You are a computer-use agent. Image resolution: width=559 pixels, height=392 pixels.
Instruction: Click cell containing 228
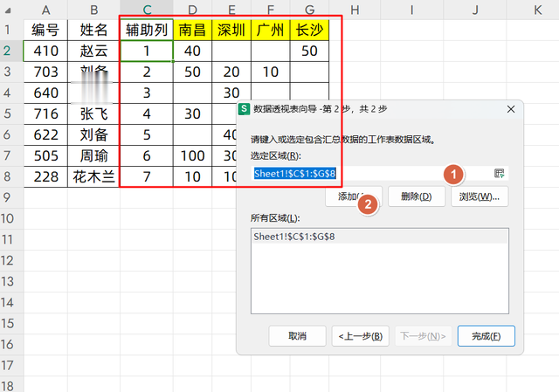pyautogui.click(x=45, y=176)
